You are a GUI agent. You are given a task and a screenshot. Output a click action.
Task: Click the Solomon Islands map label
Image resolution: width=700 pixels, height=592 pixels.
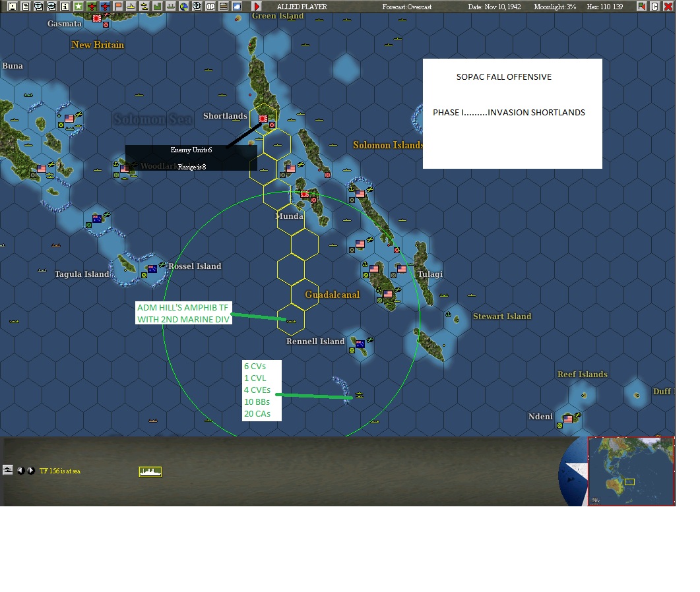(x=388, y=145)
